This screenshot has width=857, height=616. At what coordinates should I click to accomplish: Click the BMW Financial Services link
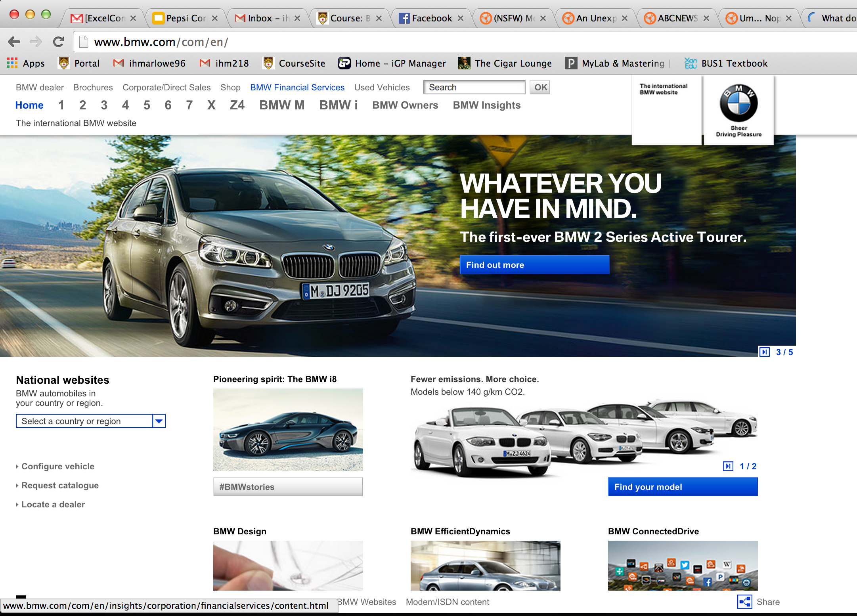(x=297, y=87)
